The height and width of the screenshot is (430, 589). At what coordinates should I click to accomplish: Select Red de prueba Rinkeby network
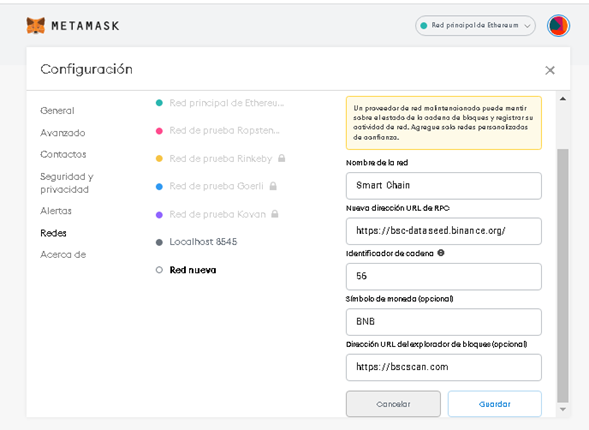click(x=220, y=158)
